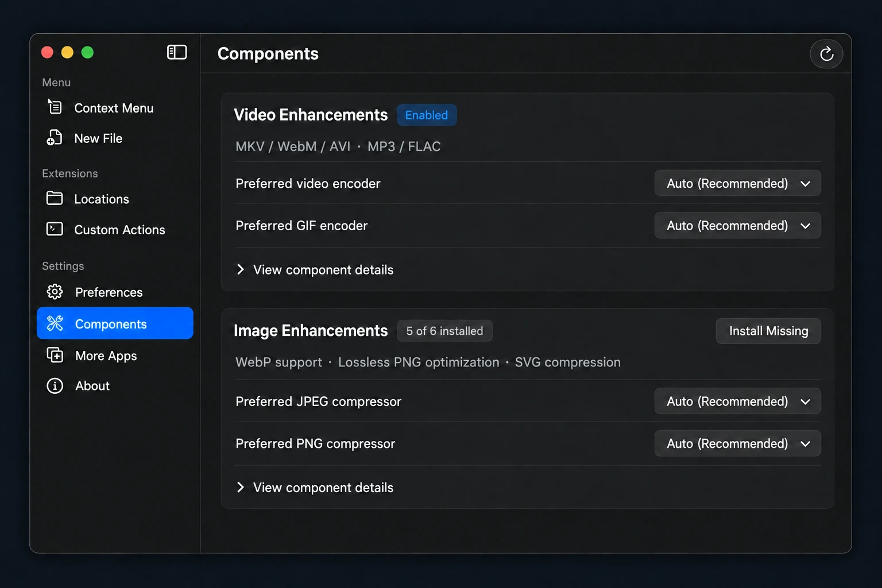This screenshot has width=882, height=588.
Task: Click the Custom Actions terminal icon
Action: click(55, 229)
